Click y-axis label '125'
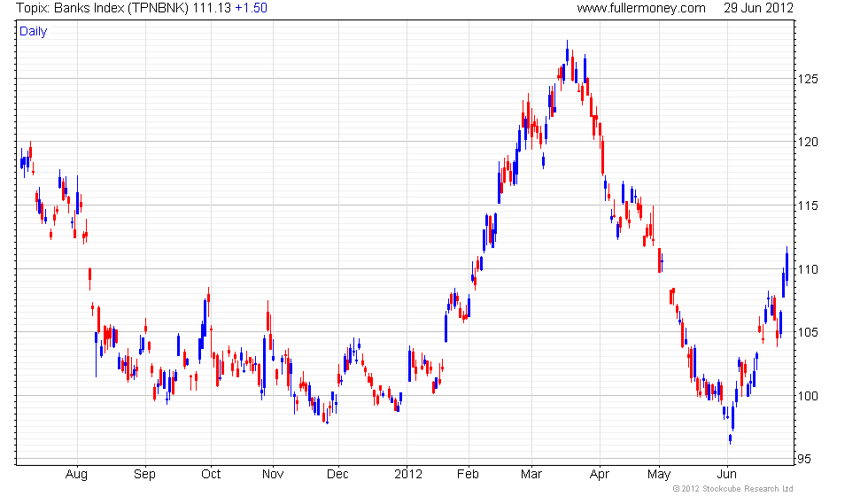This screenshot has width=868, height=496. click(808, 79)
